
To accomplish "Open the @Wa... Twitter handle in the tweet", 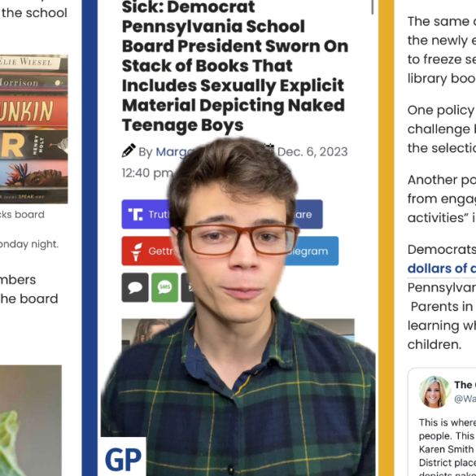I will [x=465, y=398].
